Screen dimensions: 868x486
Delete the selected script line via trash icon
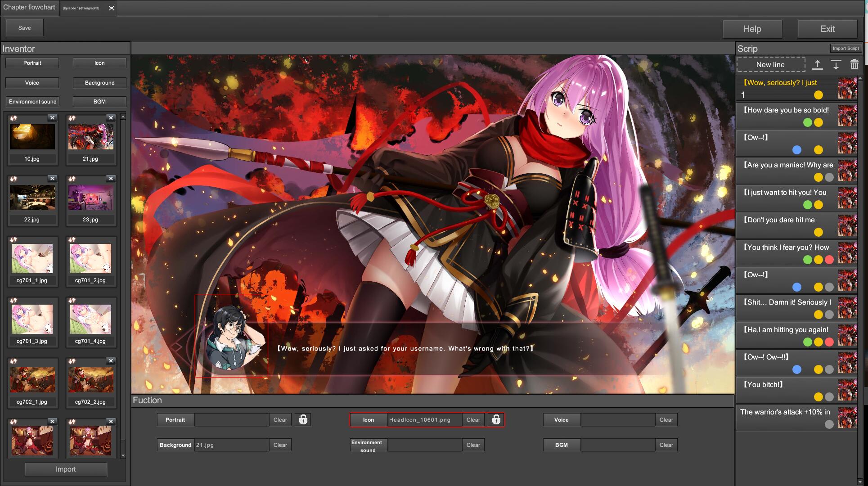coord(855,65)
